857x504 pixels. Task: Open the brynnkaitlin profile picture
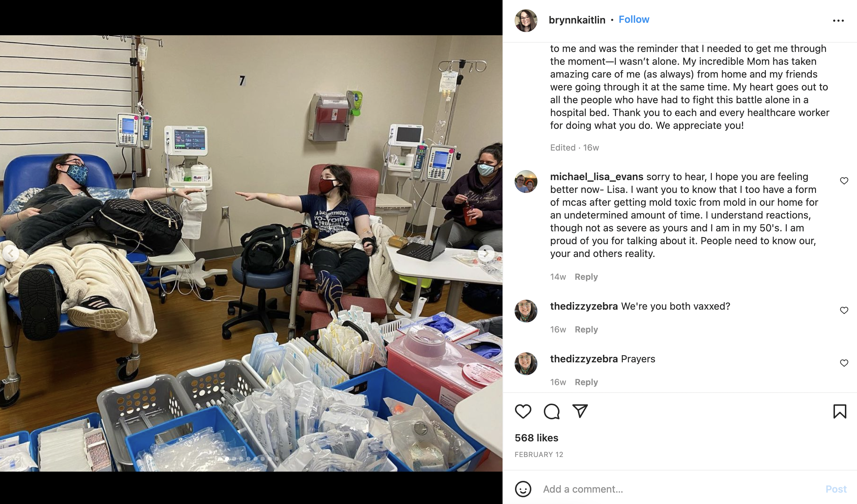click(526, 21)
